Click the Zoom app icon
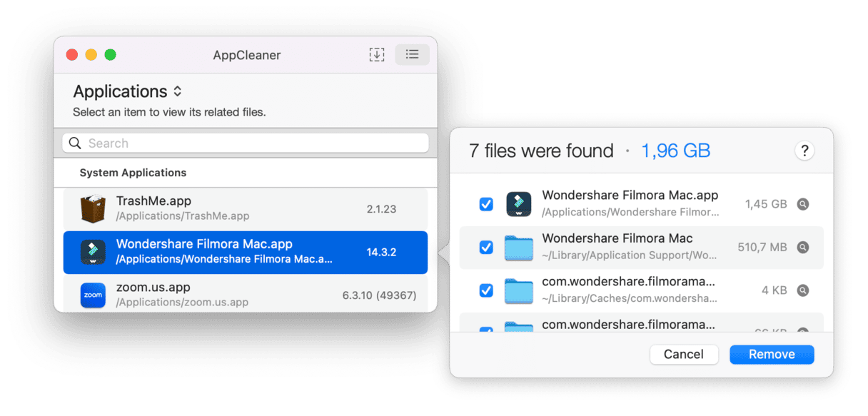The image size is (868, 416). click(x=93, y=295)
